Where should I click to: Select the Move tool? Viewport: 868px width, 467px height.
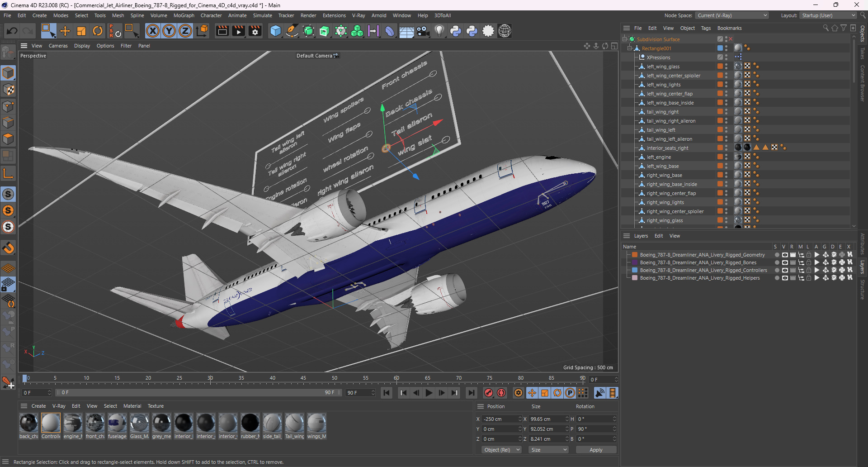click(x=65, y=31)
